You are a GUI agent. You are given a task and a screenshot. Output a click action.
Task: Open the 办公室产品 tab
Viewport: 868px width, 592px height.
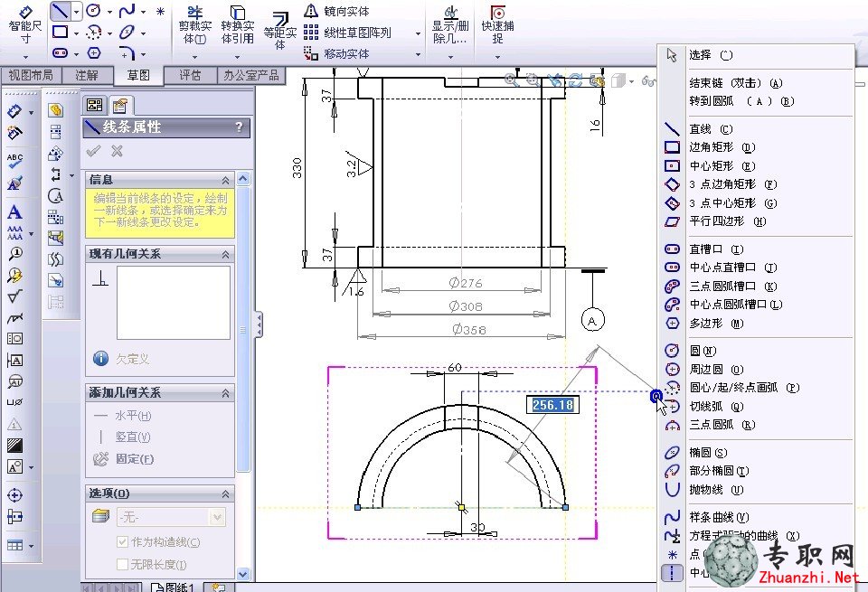pos(251,75)
